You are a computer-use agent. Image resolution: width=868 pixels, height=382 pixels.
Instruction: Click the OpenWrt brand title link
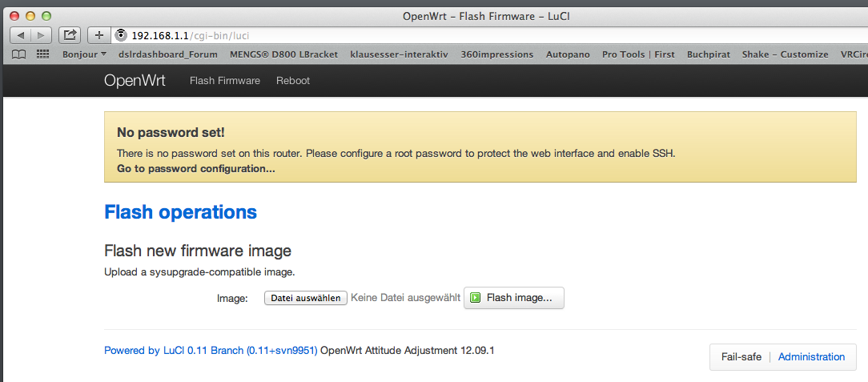coord(135,81)
